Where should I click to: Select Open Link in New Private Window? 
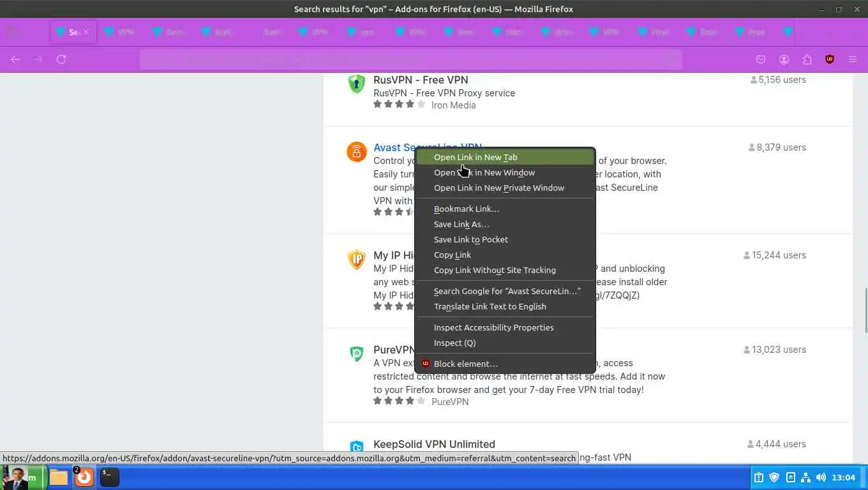[505, 188]
